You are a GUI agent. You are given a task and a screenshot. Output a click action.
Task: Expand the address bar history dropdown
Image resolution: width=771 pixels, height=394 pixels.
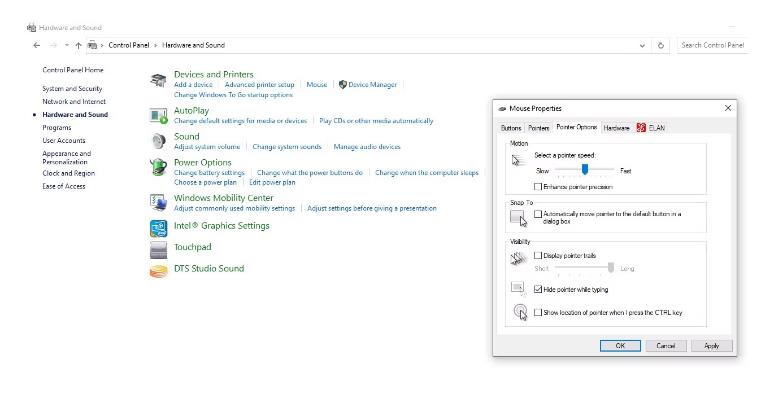point(642,46)
